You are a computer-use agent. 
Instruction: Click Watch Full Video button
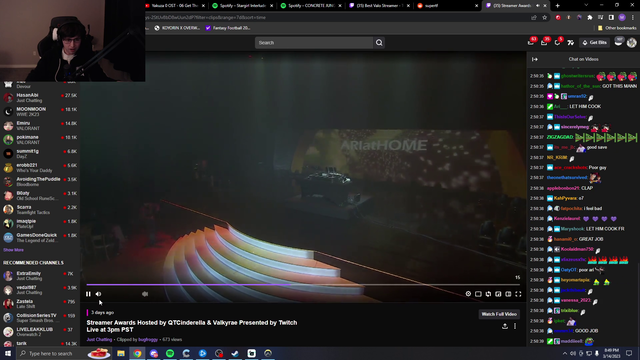499,314
